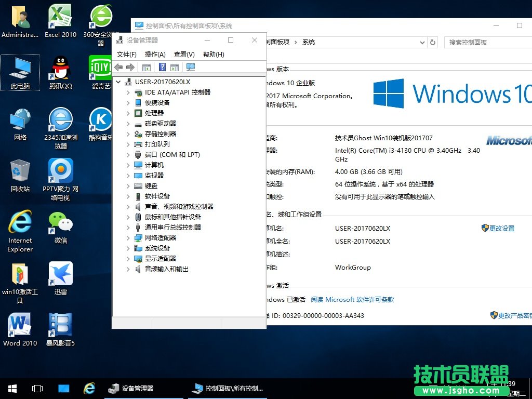Screen dimensions: 532x399
Task: Select the 计算机 tree item
Action: pyautogui.click(x=154, y=165)
